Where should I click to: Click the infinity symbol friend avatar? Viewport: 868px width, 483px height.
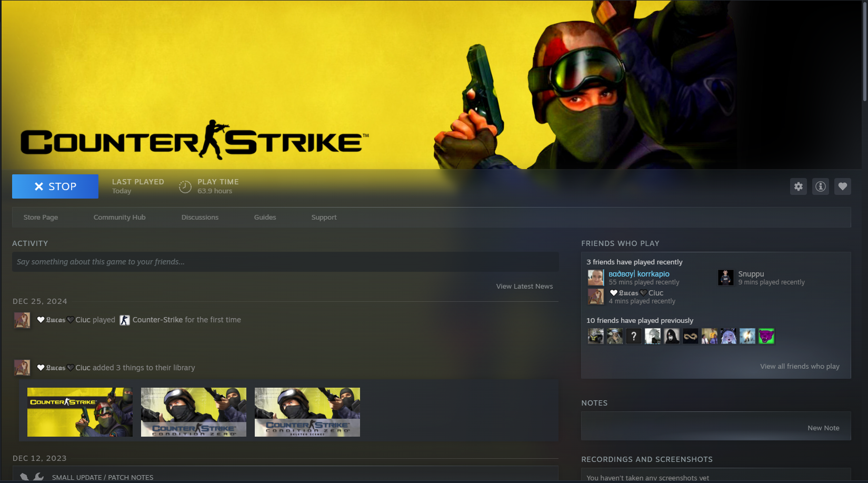[x=691, y=336]
